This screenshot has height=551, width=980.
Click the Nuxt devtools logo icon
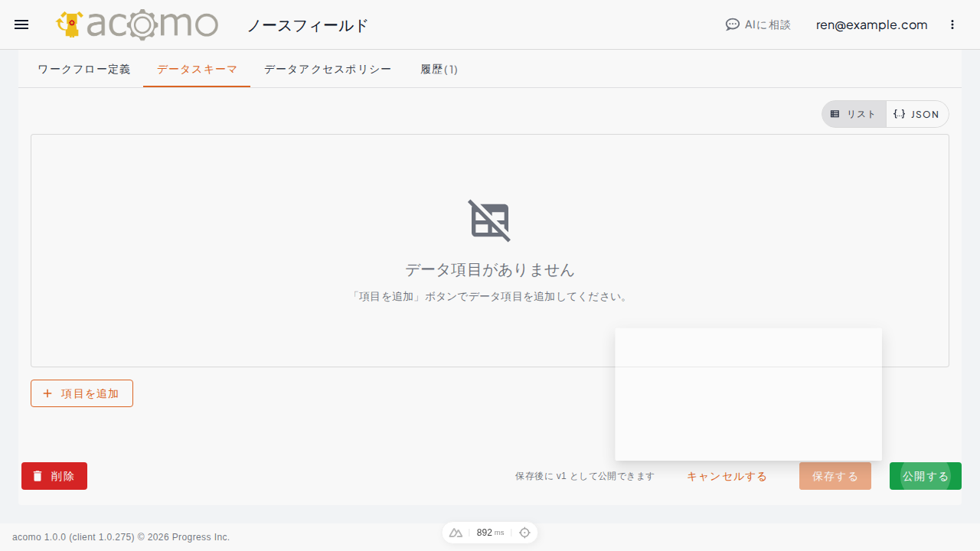click(456, 533)
